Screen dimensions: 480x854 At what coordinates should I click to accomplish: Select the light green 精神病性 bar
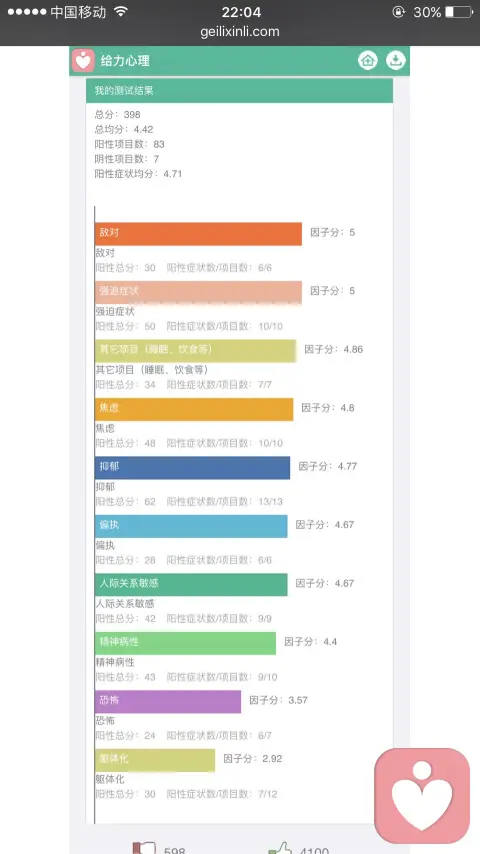coord(185,643)
